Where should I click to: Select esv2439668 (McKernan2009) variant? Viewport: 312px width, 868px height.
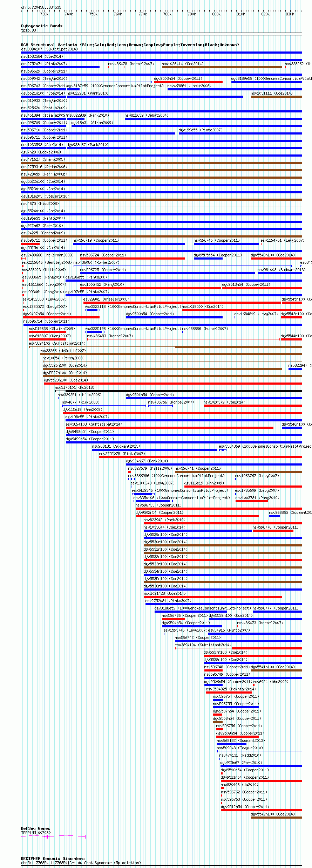[x=47, y=255]
